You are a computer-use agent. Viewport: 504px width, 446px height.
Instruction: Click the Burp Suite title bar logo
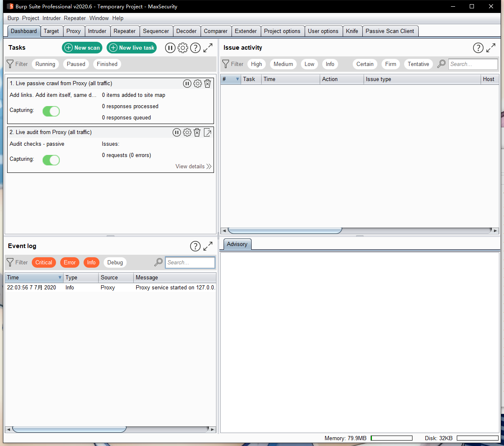pyautogui.click(x=10, y=6)
